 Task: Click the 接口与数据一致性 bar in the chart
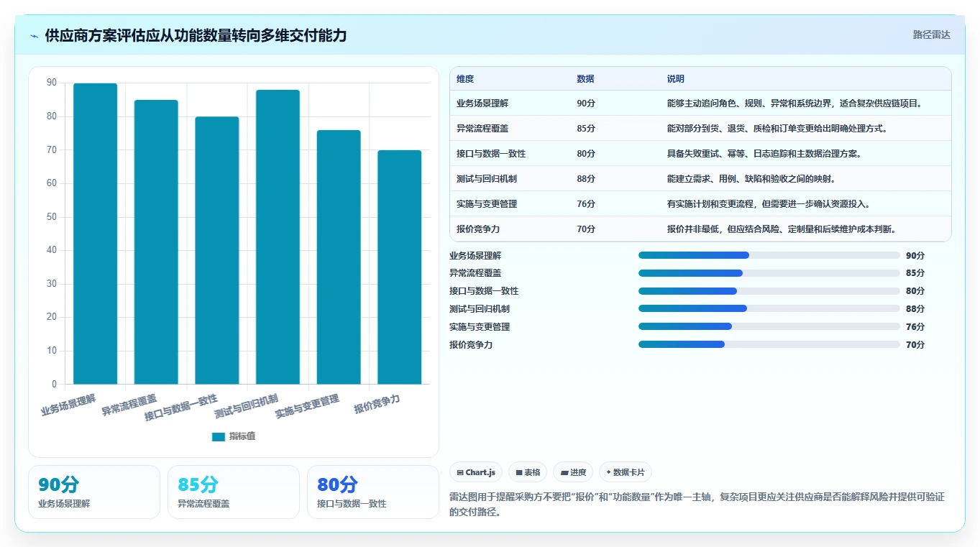(217, 250)
